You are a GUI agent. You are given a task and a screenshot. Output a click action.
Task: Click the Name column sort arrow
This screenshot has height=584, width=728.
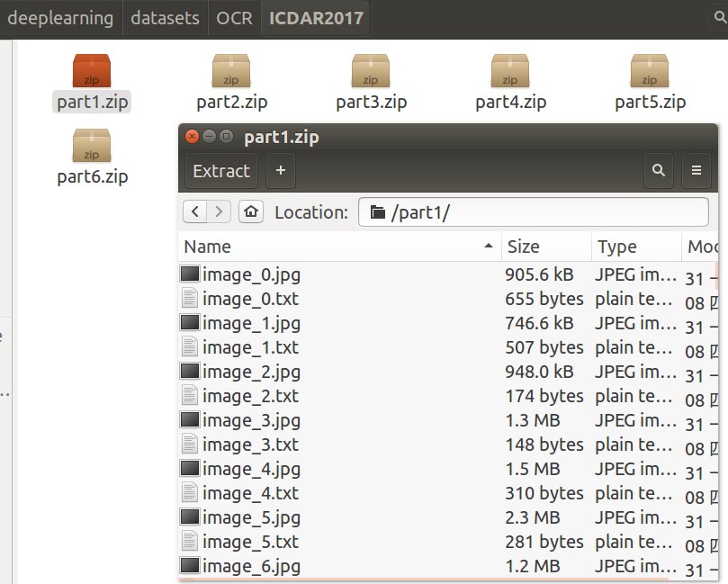(490, 246)
